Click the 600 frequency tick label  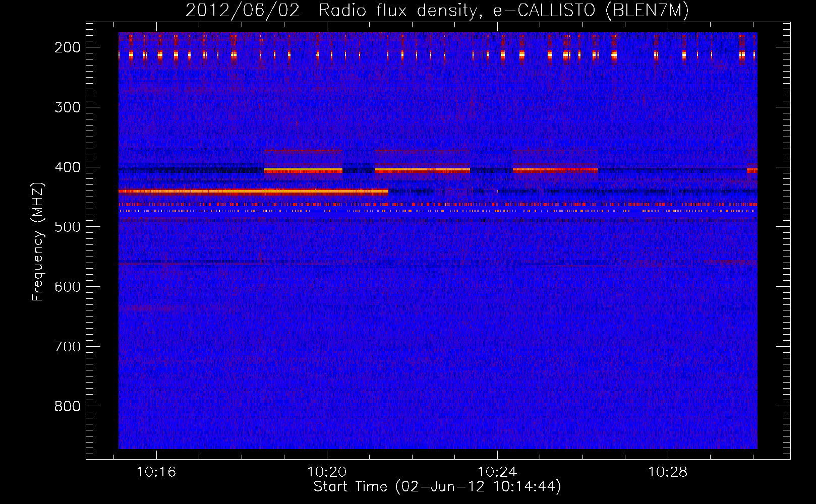pos(67,287)
